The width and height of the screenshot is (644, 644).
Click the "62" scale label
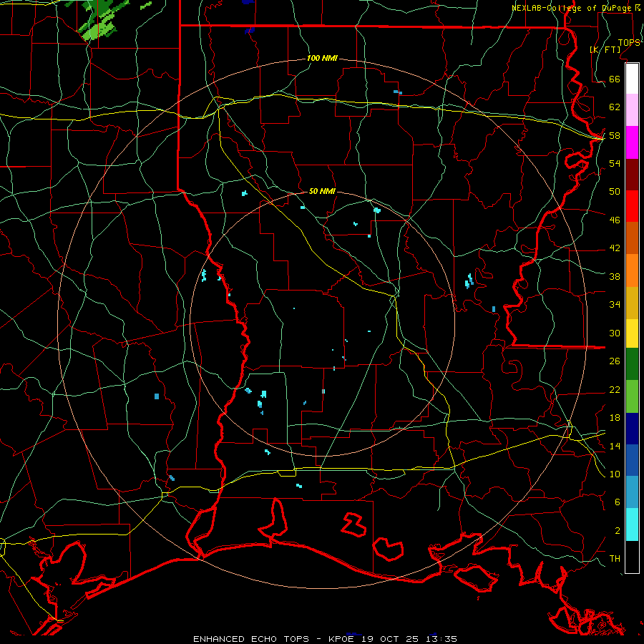tap(615, 107)
